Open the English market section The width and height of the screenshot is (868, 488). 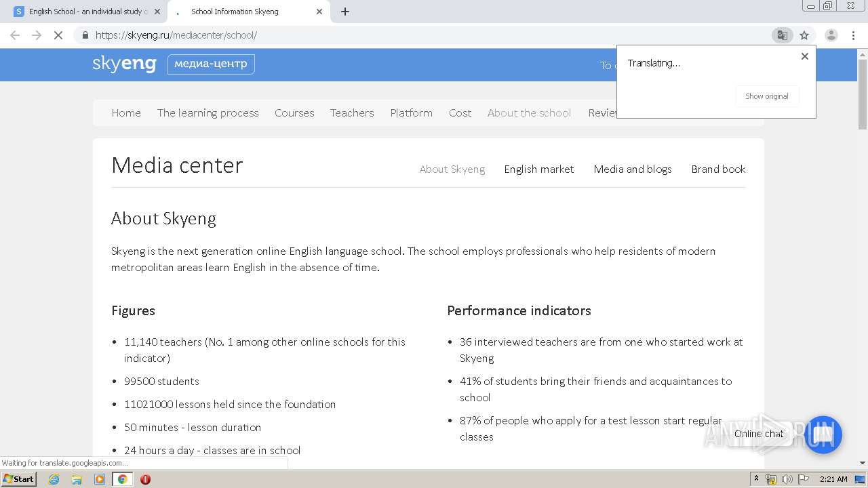click(x=539, y=169)
